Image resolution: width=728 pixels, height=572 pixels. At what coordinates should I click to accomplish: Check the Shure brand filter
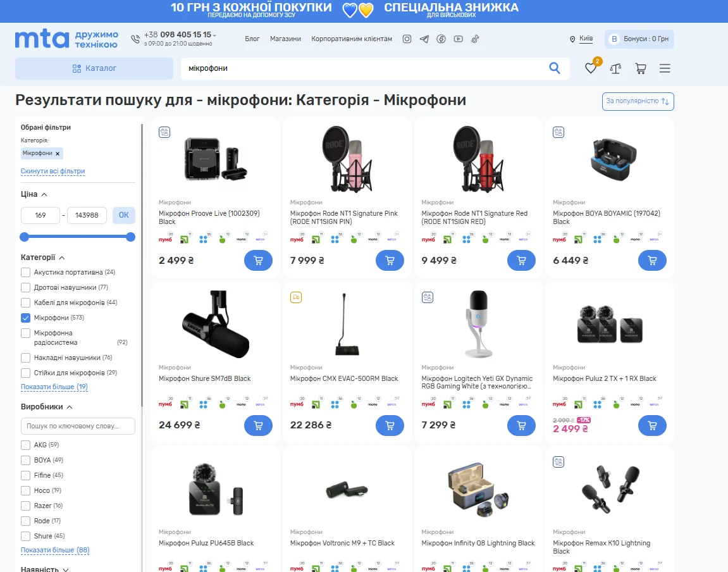tap(25, 537)
